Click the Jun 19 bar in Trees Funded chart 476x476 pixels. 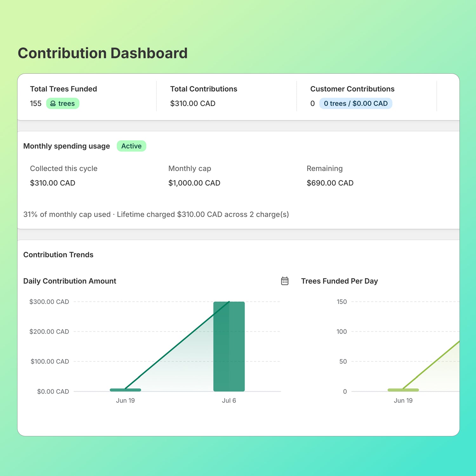click(403, 390)
